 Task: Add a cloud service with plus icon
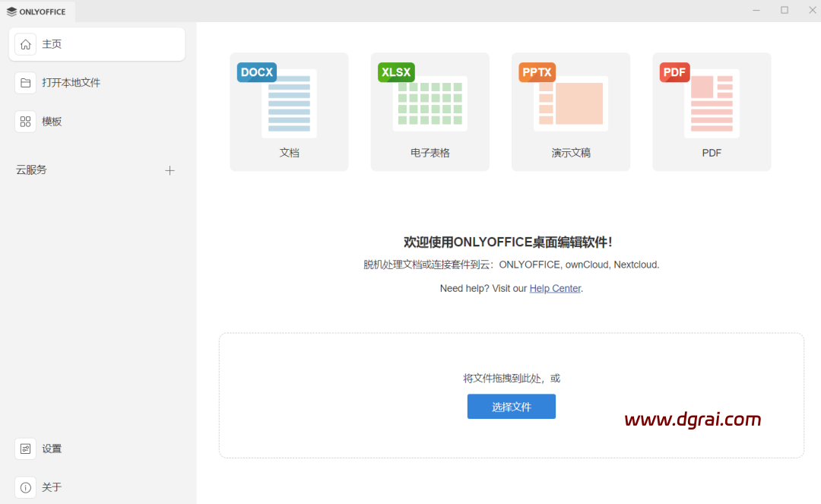tap(170, 170)
